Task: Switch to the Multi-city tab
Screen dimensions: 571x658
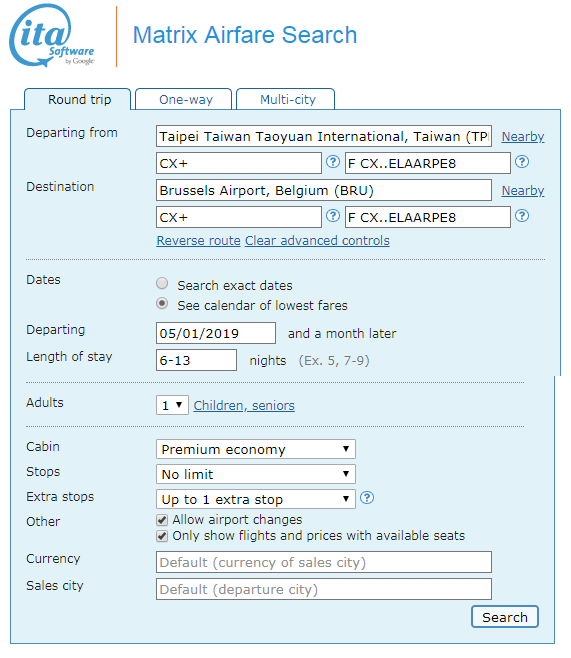Action: 286,99
